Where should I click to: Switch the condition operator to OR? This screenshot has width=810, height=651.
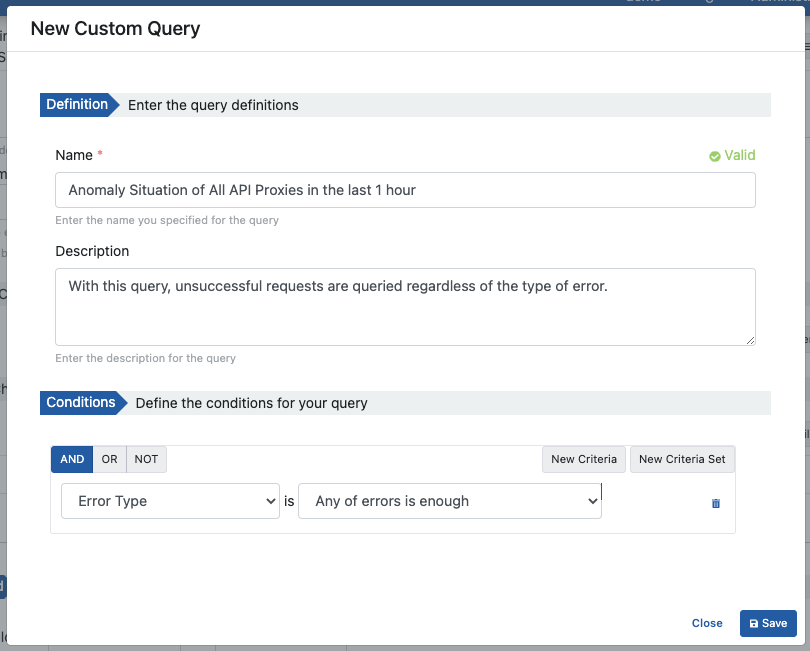tap(109, 459)
